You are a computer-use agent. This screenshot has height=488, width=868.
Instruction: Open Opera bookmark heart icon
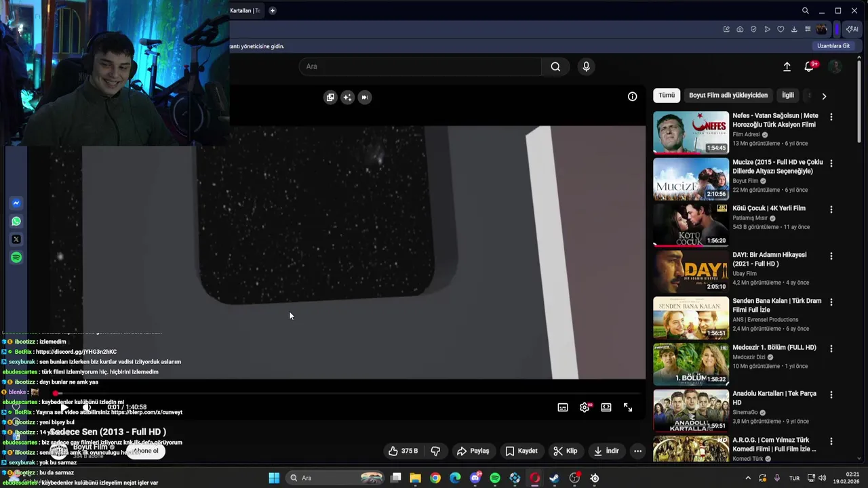coord(781,29)
